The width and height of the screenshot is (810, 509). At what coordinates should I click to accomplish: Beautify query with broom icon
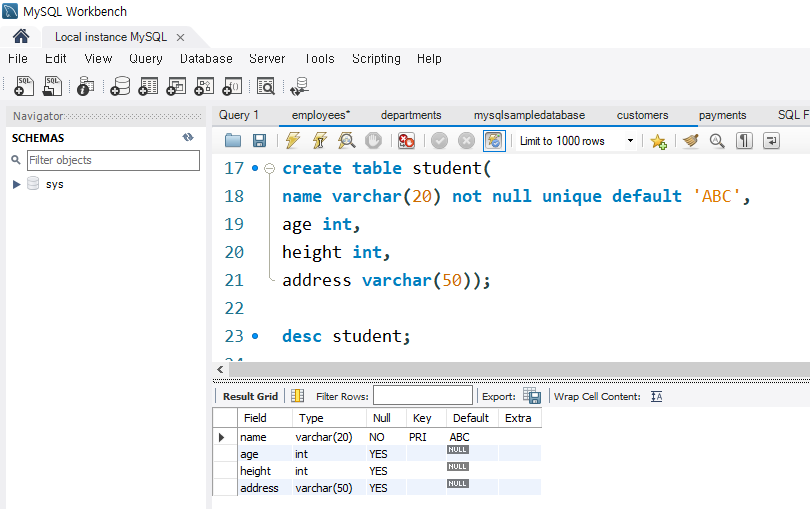[x=691, y=141]
